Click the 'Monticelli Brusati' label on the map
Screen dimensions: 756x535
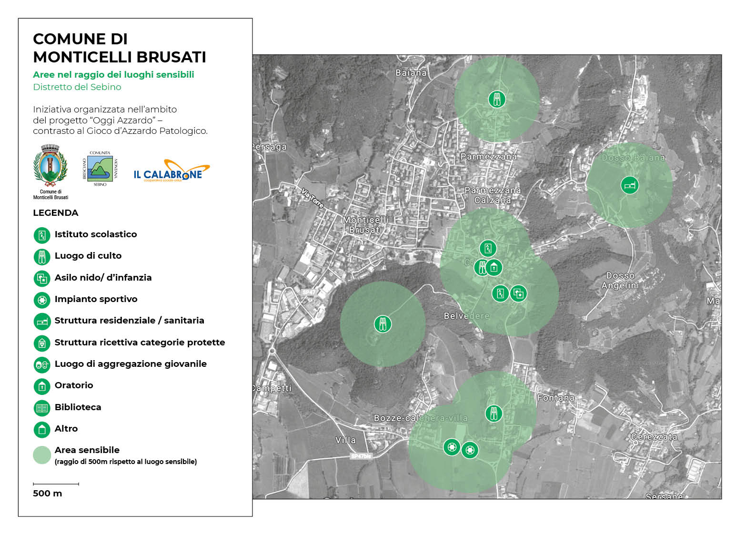point(366,225)
